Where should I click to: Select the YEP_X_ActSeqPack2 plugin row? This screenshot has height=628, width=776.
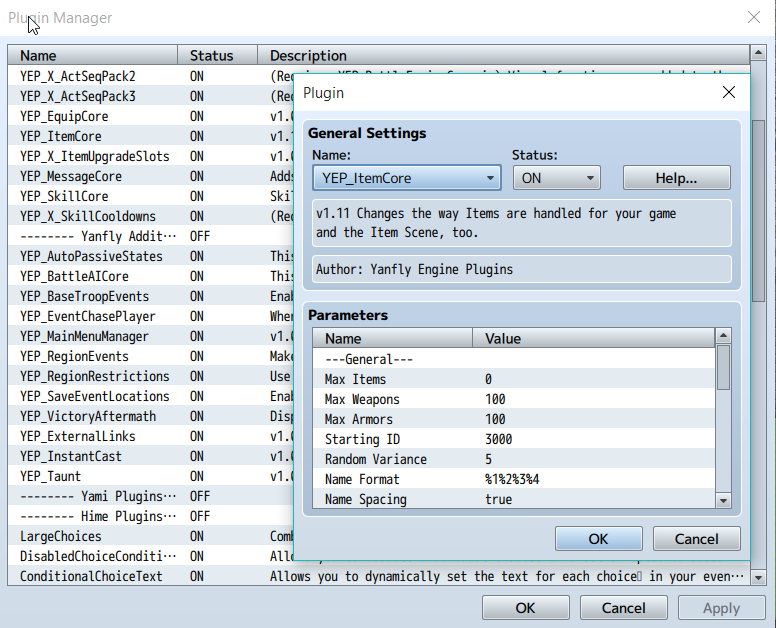pos(150,76)
